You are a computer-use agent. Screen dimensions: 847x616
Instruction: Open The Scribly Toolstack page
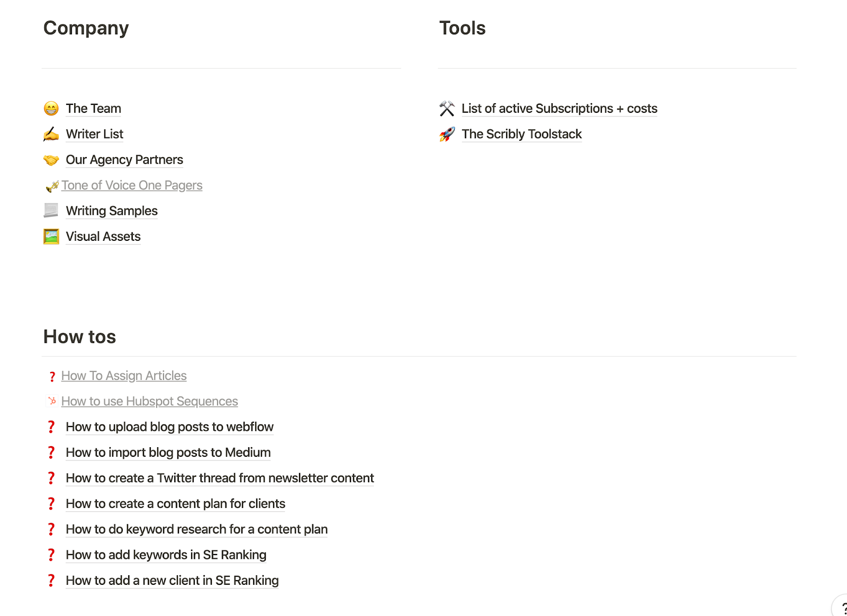click(521, 134)
